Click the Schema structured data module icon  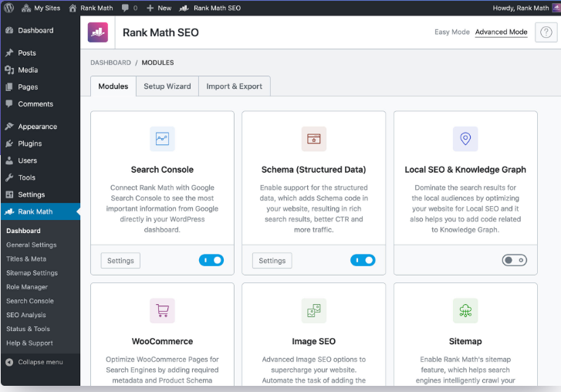tap(314, 139)
